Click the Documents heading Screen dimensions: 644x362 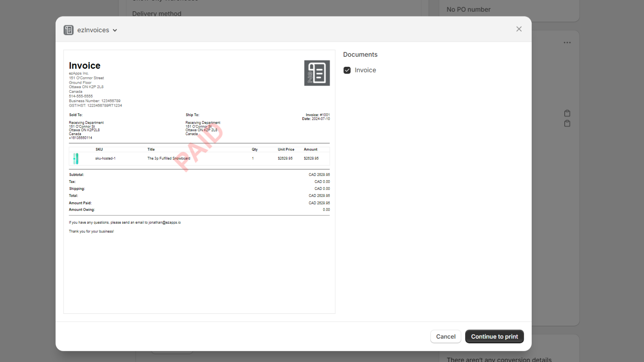(x=360, y=54)
